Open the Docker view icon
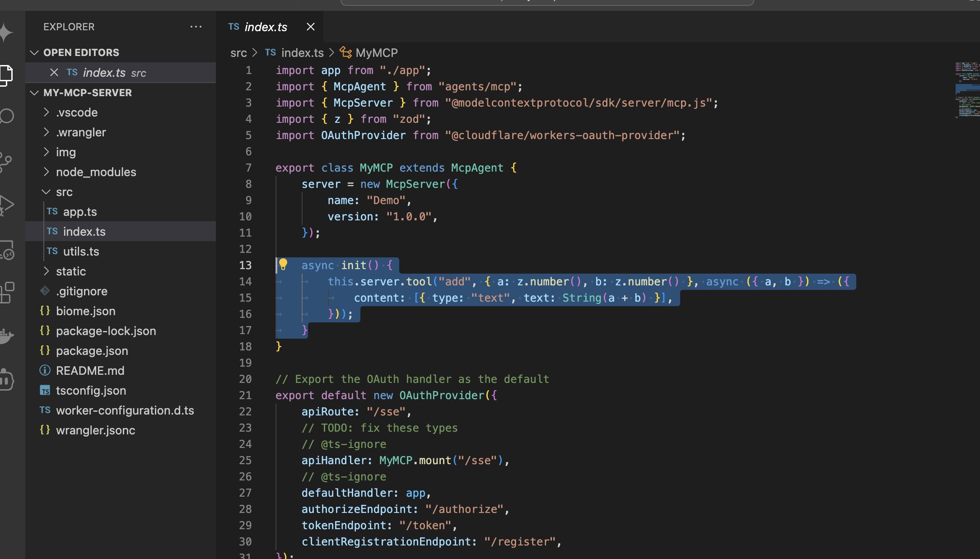This screenshot has width=980, height=559. (6, 336)
